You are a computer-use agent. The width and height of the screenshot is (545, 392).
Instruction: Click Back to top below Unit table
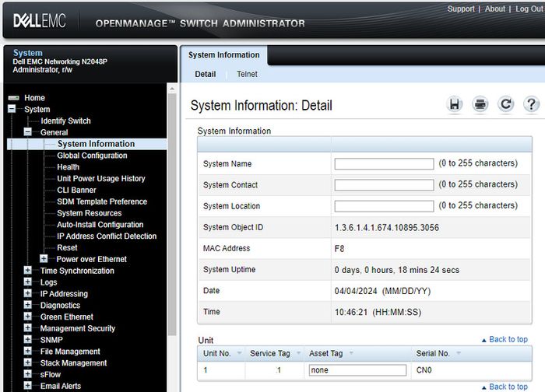(x=505, y=387)
